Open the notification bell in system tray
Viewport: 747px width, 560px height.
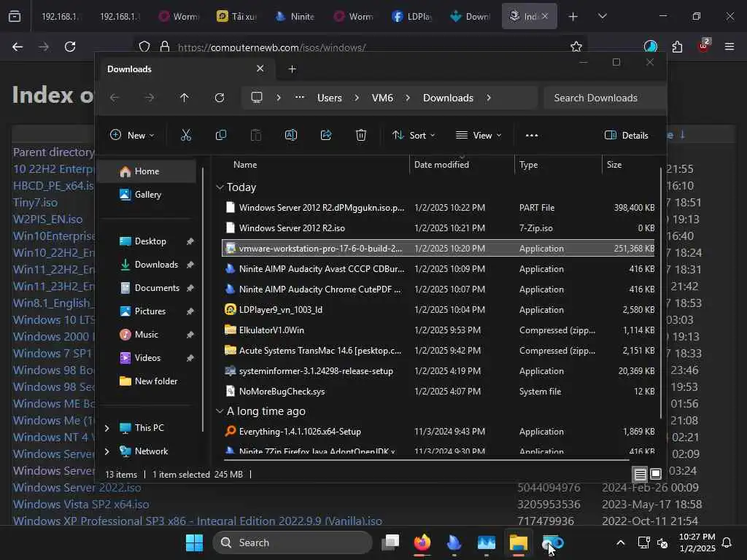coord(727,542)
